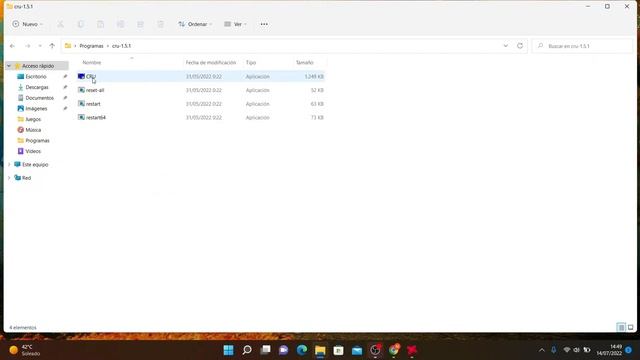Sort by the Nombre column header
The width and height of the screenshot is (640, 360).
(x=91, y=62)
